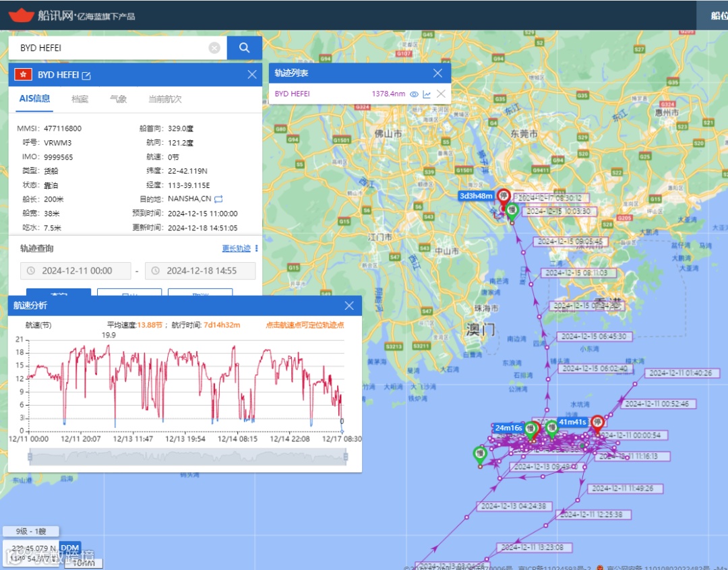Click the isolated green slow marker southwest of the track cluster
Image resolution: width=728 pixels, height=570 pixels.
[x=480, y=455]
